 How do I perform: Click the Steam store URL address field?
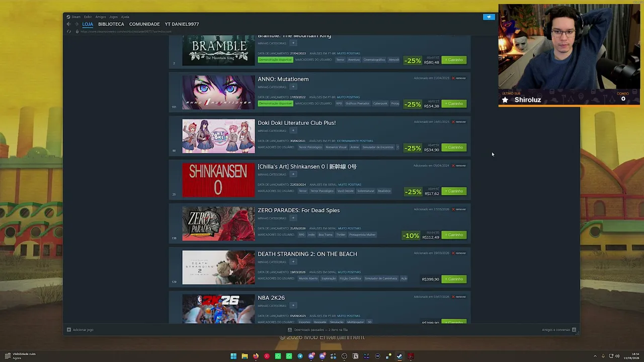pos(126,32)
